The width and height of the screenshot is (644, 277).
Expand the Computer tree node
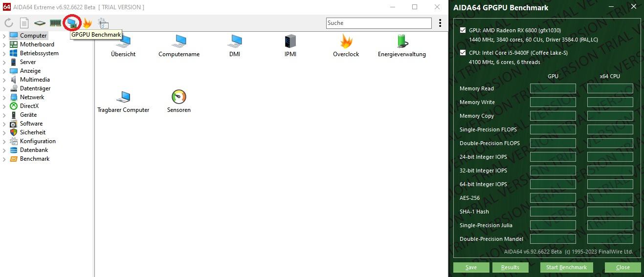coord(4,36)
